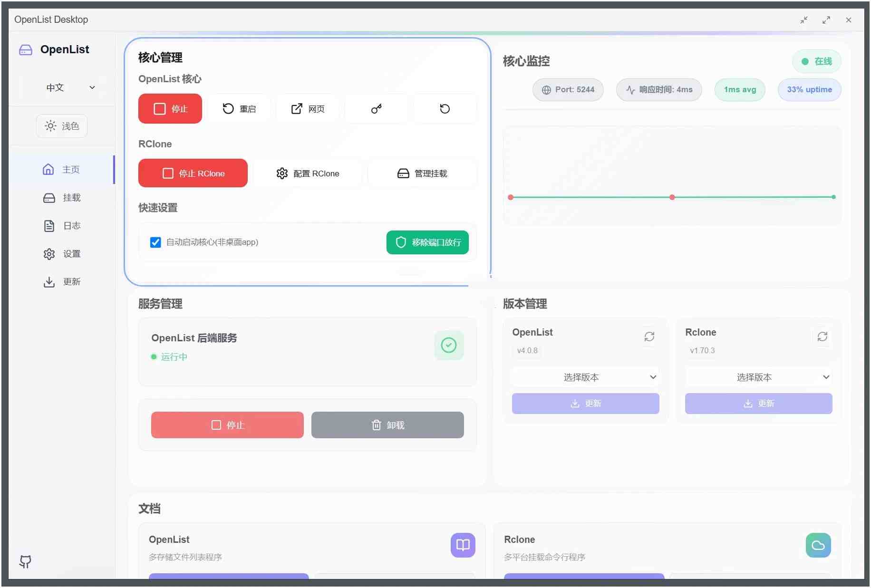The image size is (871, 588).
Task: Click the refresh icon beside Rclone version
Action: tap(823, 337)
